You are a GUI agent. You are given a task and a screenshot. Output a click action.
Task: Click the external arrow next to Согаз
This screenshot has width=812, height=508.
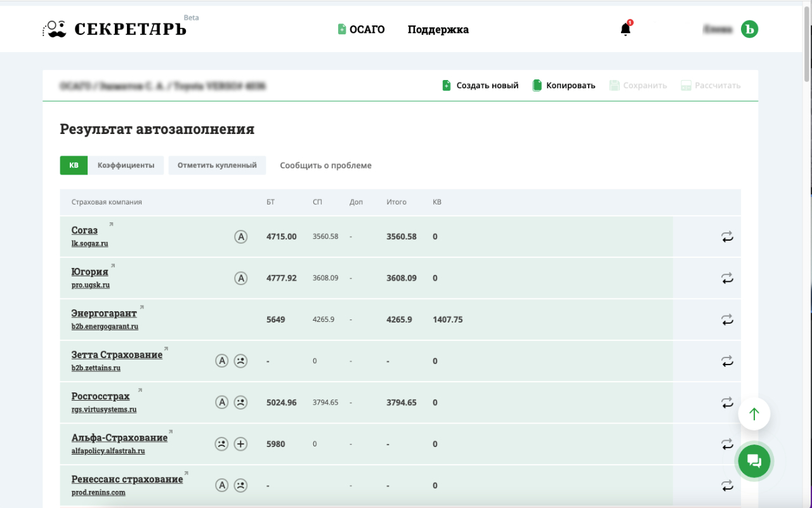pyautogui.click(x=111, y=224)
